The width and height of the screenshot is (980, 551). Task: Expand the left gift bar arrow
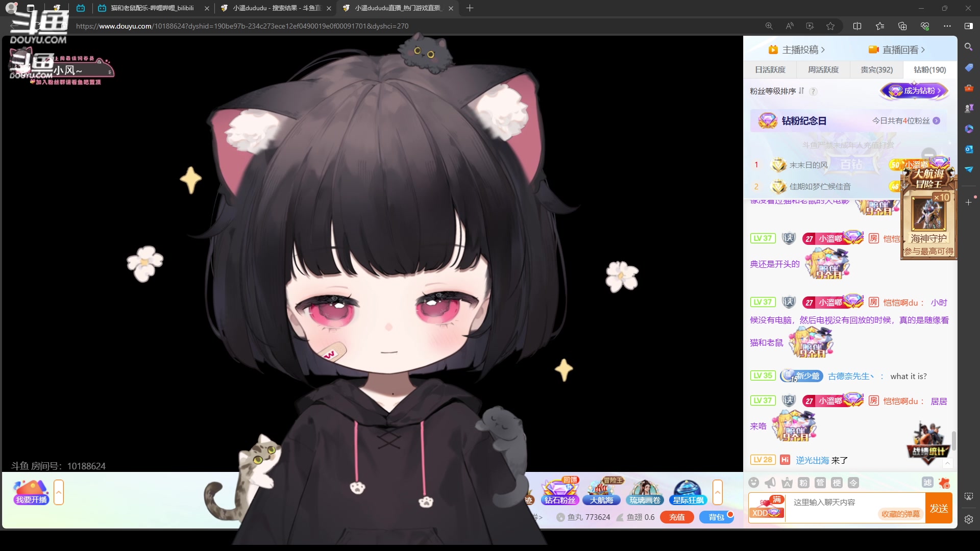pyautogui.click(x=59, y=492)
